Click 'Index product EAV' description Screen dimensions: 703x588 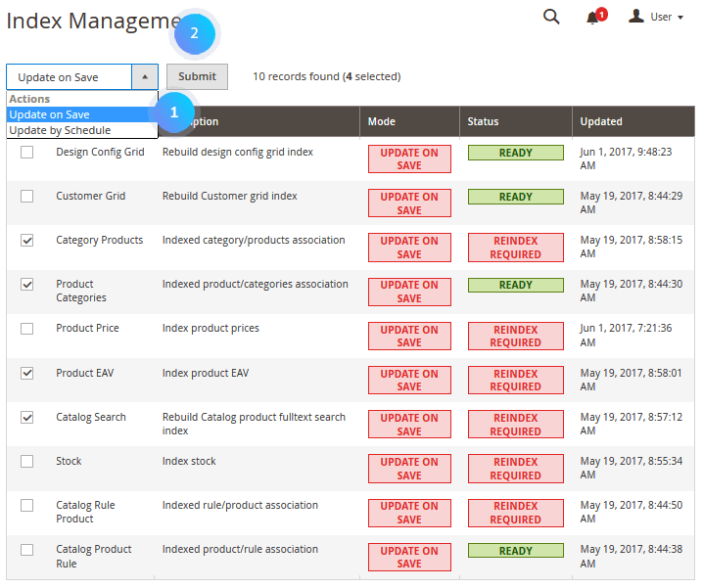[206, 373]
